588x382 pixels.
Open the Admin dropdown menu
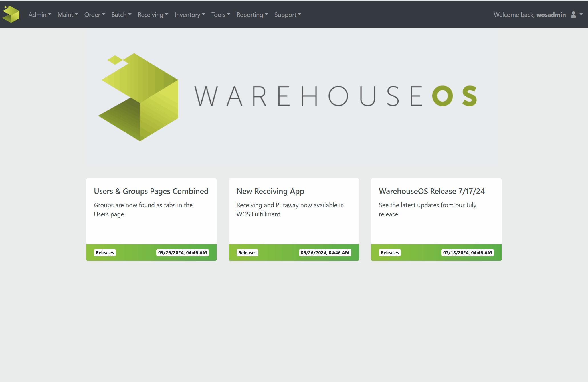tap(40, 15)
